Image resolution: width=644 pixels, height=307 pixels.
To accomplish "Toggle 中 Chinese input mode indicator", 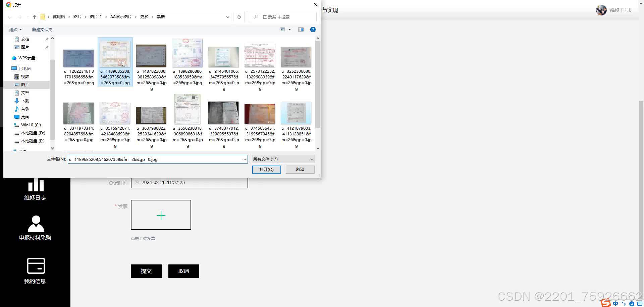I will point(615,303).
